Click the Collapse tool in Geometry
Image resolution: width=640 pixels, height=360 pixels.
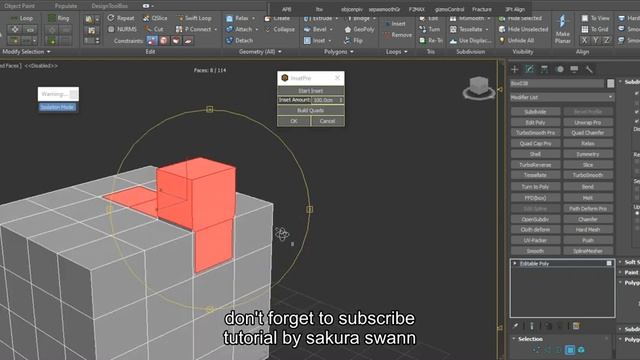tap(280, 29)
